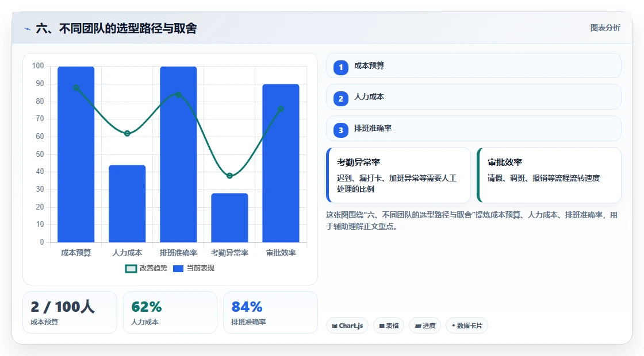Select the 人力成本 list row
The image size is (644, 356).
(x=474, y=97)
